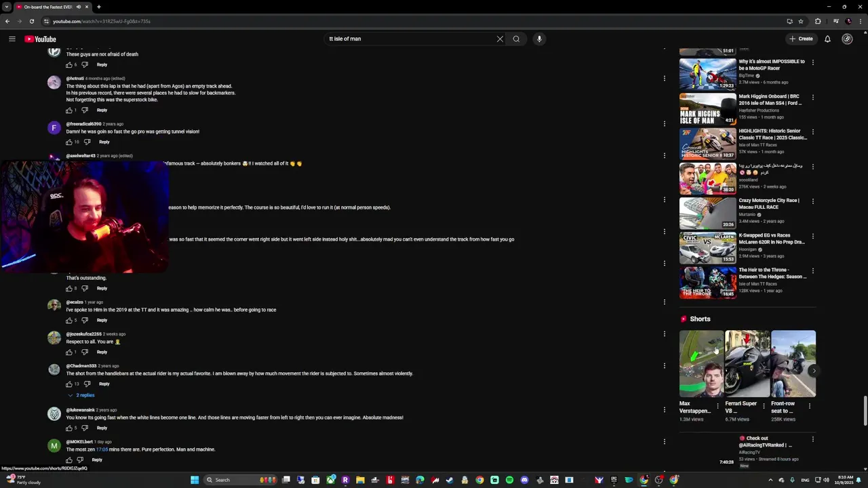This screenshot has height=488, width=868.
Task: Dislike the 'That's outstanding' comment
Action: click(85, 289)
